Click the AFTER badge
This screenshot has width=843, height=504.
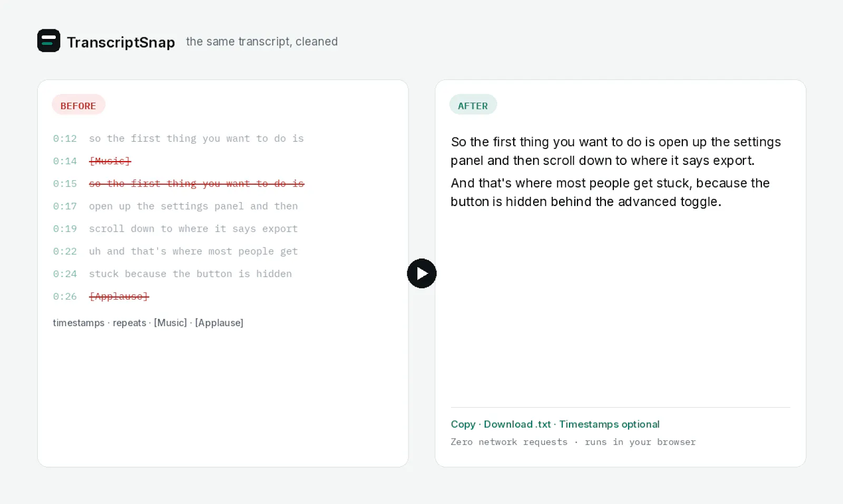click(473, 105)
